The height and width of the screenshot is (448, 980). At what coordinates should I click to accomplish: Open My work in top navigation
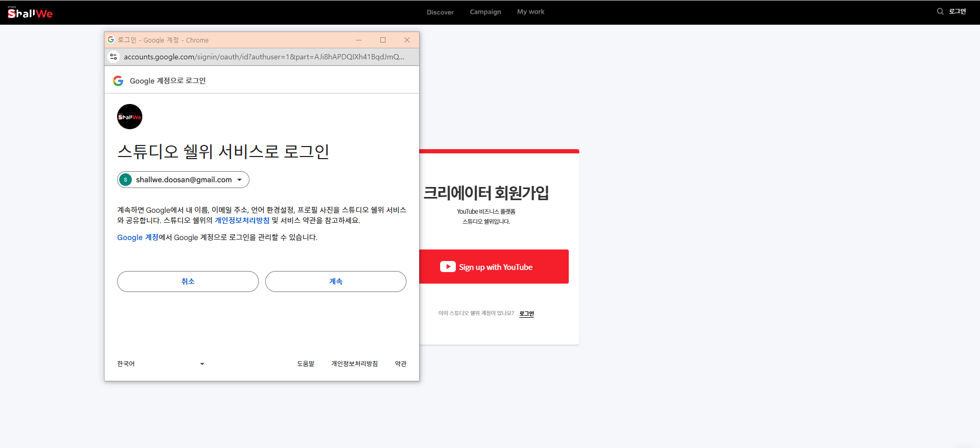pyautogui.click(x=530, y=12)
